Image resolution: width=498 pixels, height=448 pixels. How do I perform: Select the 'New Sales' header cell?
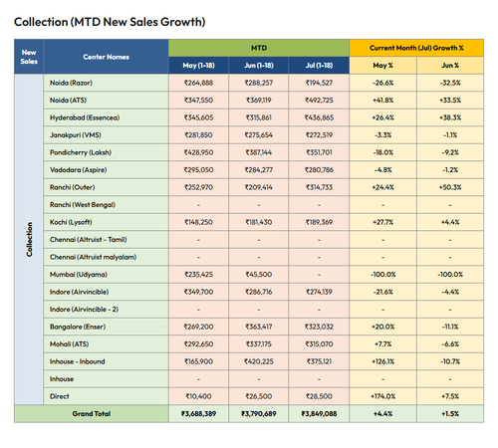[x=29, y=57]
